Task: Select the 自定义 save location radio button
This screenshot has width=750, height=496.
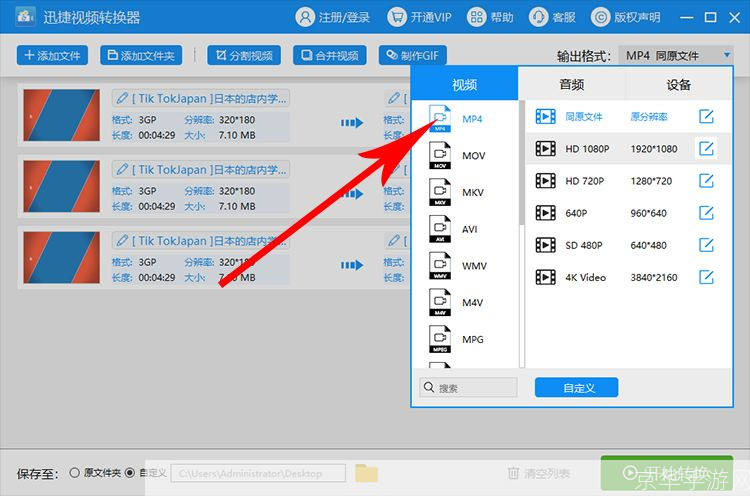Action: click(x=129, y=473)
